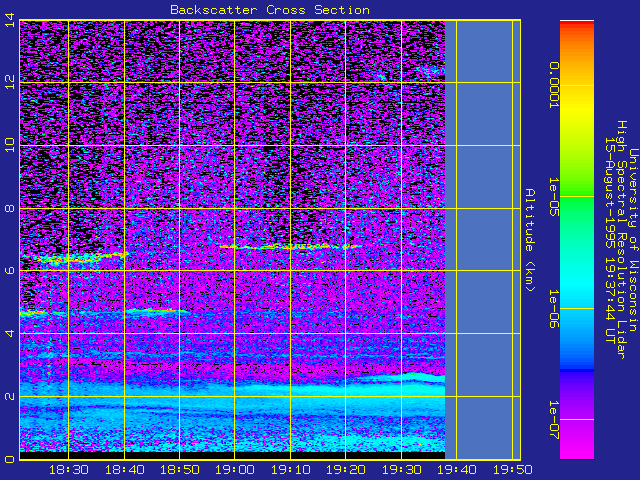The image size is (640, 480).
Task: Click the 19:40 time axis label
Action: [457, 470]
